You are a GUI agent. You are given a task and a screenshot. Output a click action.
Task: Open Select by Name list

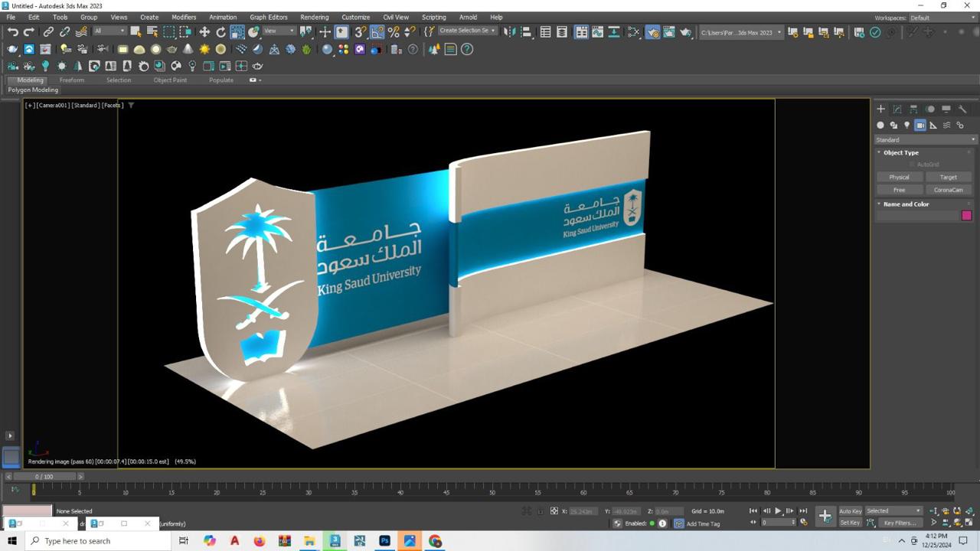[152, 32]
